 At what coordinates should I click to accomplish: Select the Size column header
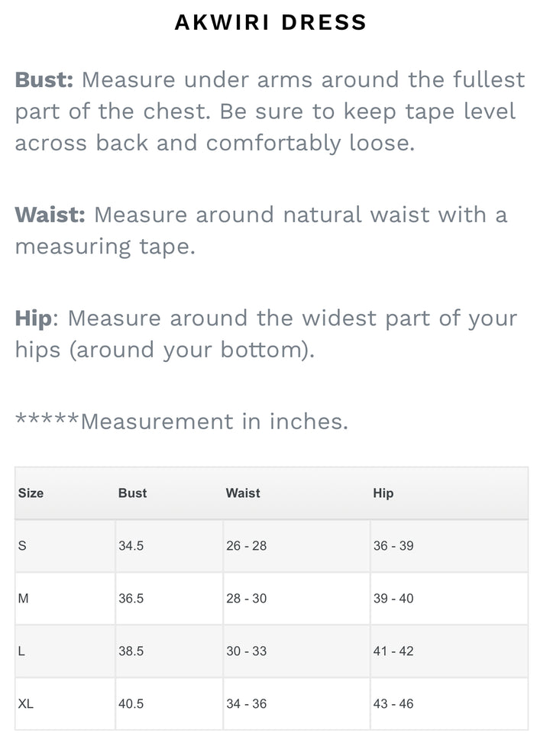31,493
